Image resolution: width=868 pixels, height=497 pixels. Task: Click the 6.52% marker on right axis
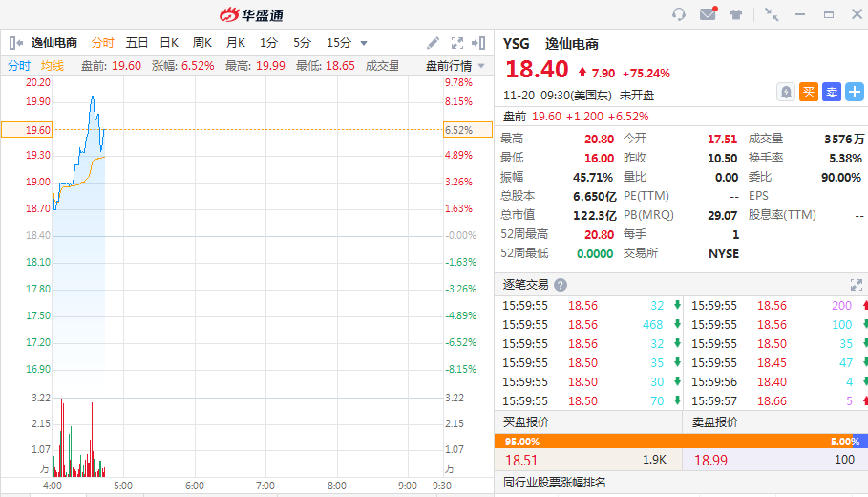coord(468,130)
